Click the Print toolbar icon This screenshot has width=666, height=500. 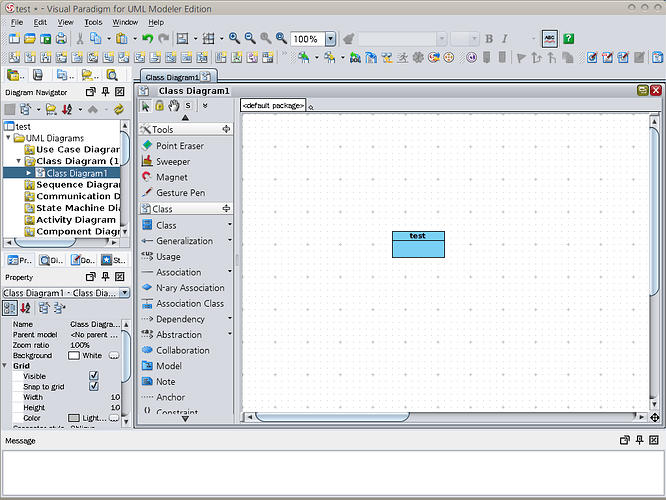coord(62,39)
